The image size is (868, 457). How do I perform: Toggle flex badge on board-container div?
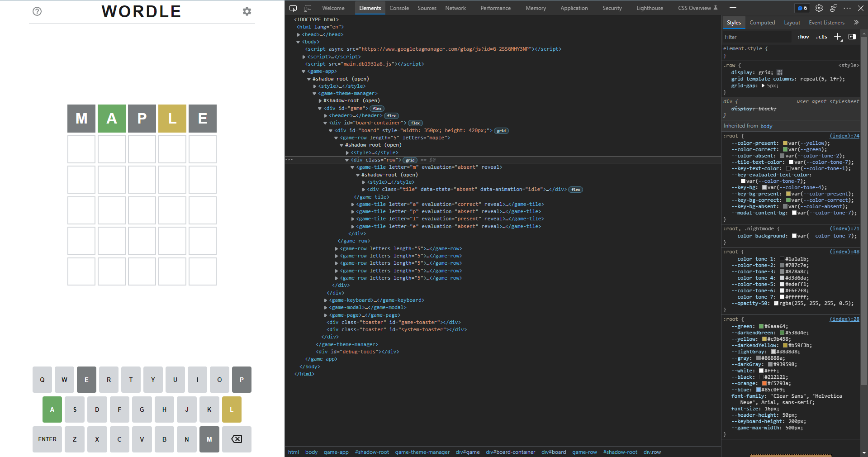[416, 123]
